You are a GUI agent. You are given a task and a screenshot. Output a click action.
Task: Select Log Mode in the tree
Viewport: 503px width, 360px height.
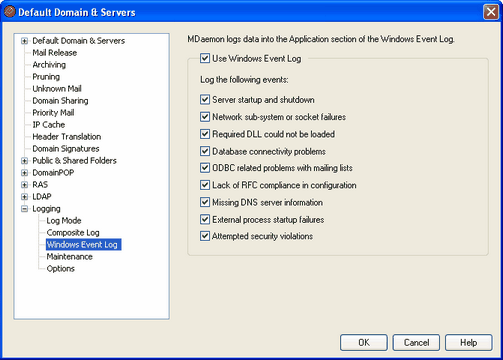(64, 221)
